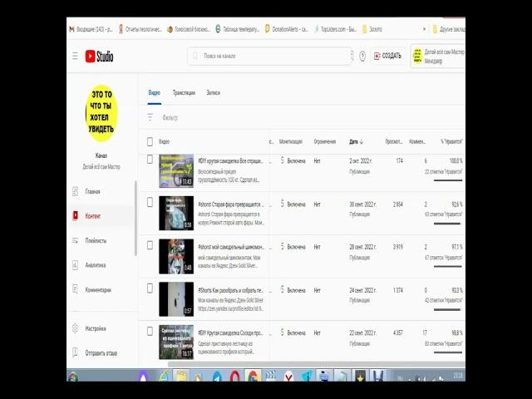This screenshot has height=399, width=532.
Task: Sort by the Дата column header
Action: click(x=357, y=142)
